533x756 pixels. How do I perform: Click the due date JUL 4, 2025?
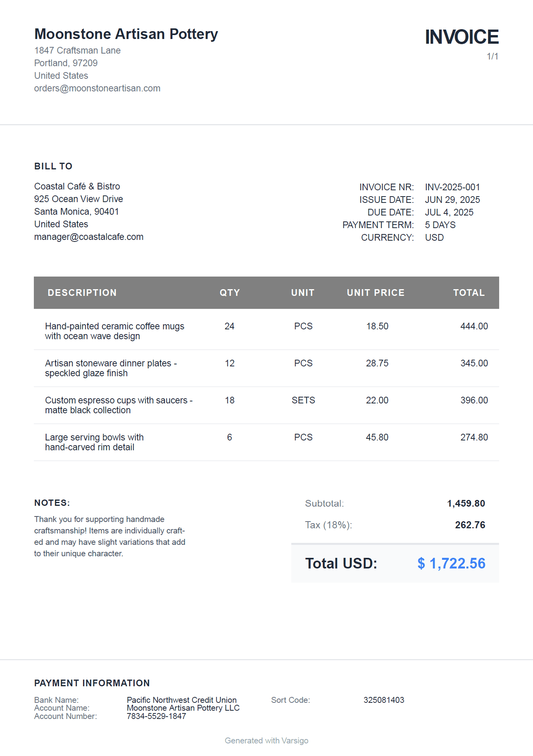click(x=449, y=212)
